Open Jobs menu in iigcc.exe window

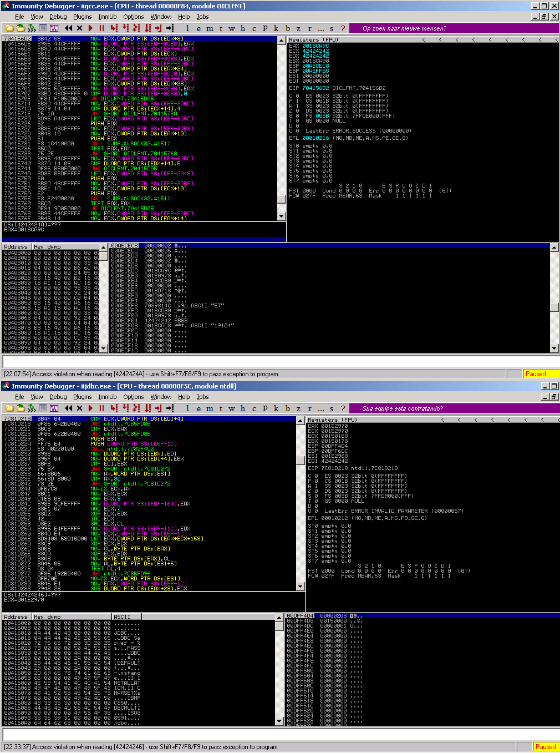pos(203,17)
